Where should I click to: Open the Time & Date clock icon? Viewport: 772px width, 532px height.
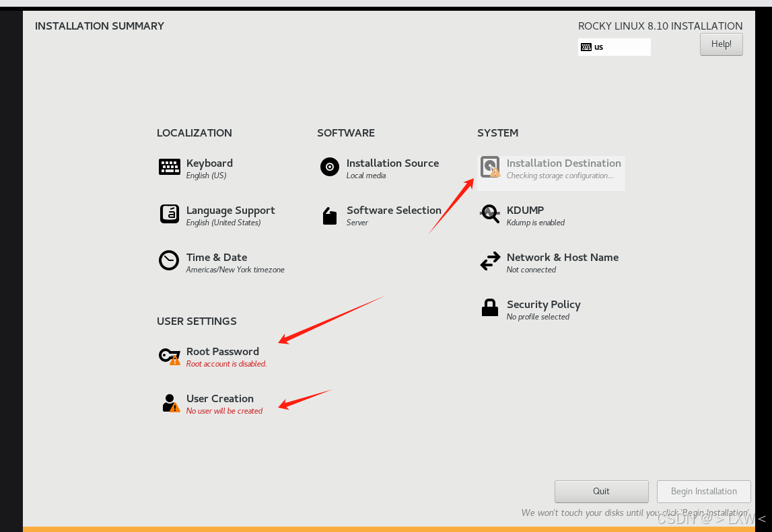click(x=169, y=261)
